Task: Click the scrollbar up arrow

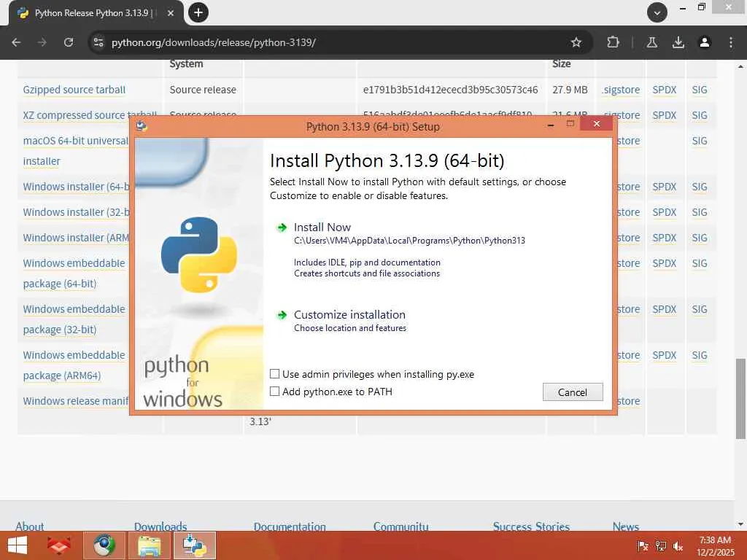Action: coord(740,66)
